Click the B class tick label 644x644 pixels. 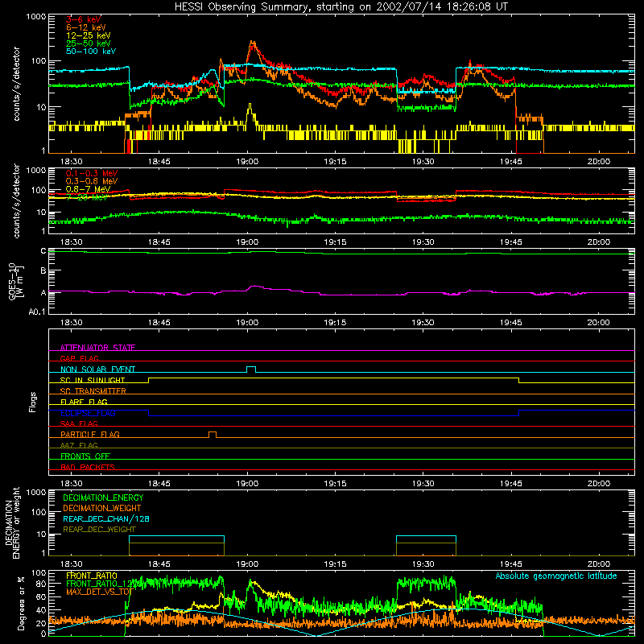point(43,270)
